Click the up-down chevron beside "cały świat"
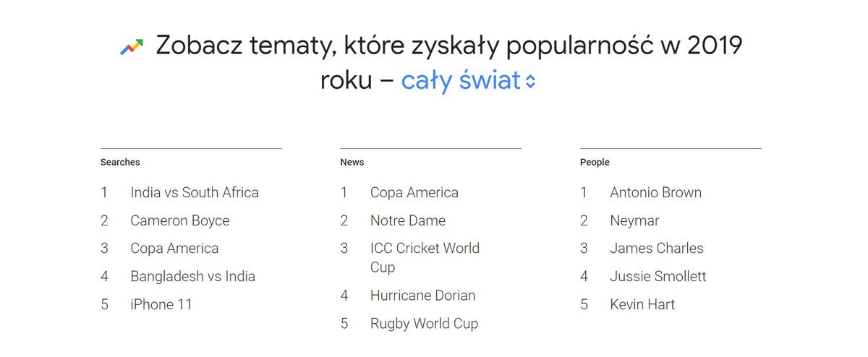Screen dimensions: 868x357 tap(530, 81)
